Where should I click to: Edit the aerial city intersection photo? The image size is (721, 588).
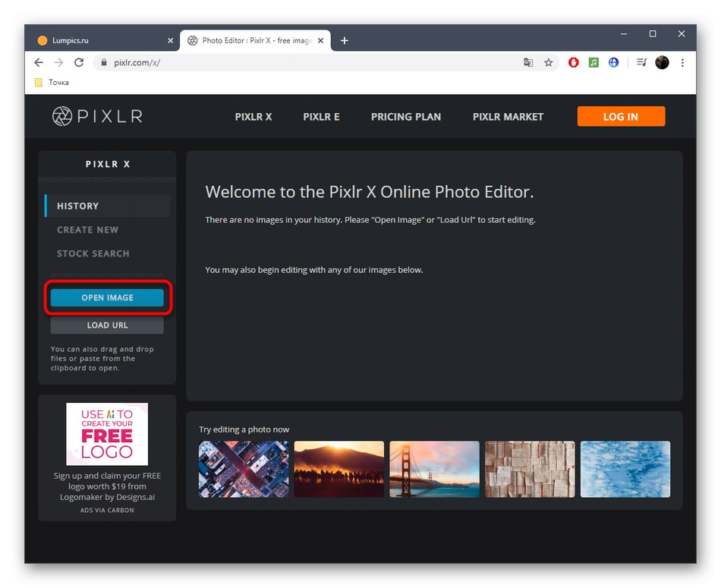(x=244, y=469)
